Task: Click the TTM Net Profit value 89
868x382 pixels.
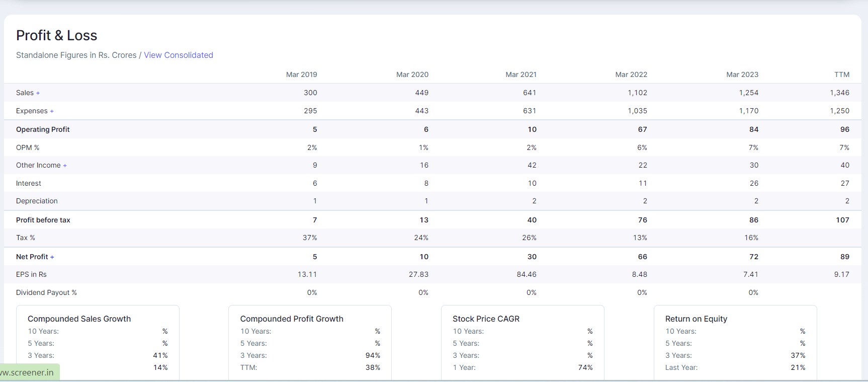Action: point(845,257)
